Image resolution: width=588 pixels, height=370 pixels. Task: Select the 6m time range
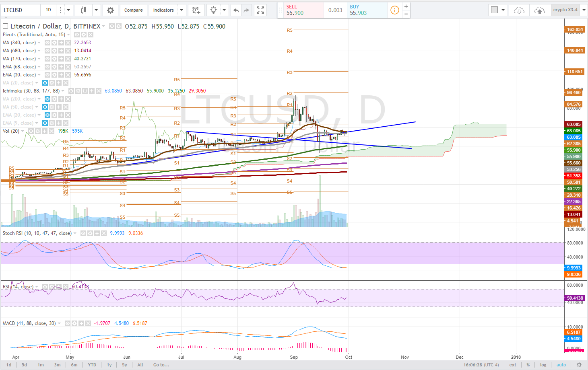74,365
